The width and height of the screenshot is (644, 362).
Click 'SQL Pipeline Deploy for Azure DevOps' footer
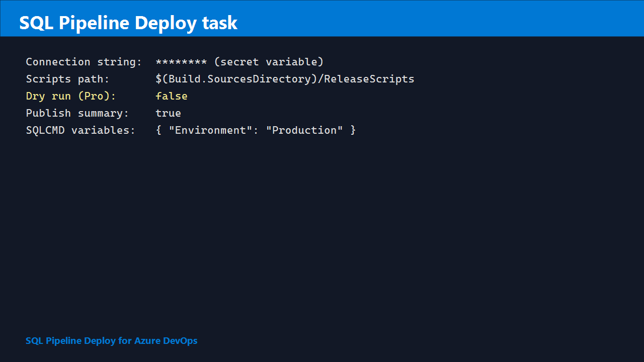tap(112, 341)
